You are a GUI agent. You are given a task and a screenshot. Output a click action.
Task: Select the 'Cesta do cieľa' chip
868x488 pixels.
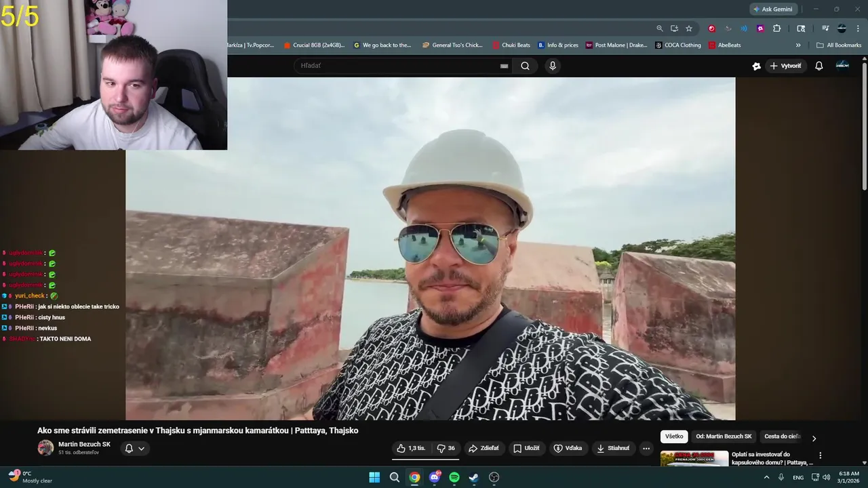(783, 436)
